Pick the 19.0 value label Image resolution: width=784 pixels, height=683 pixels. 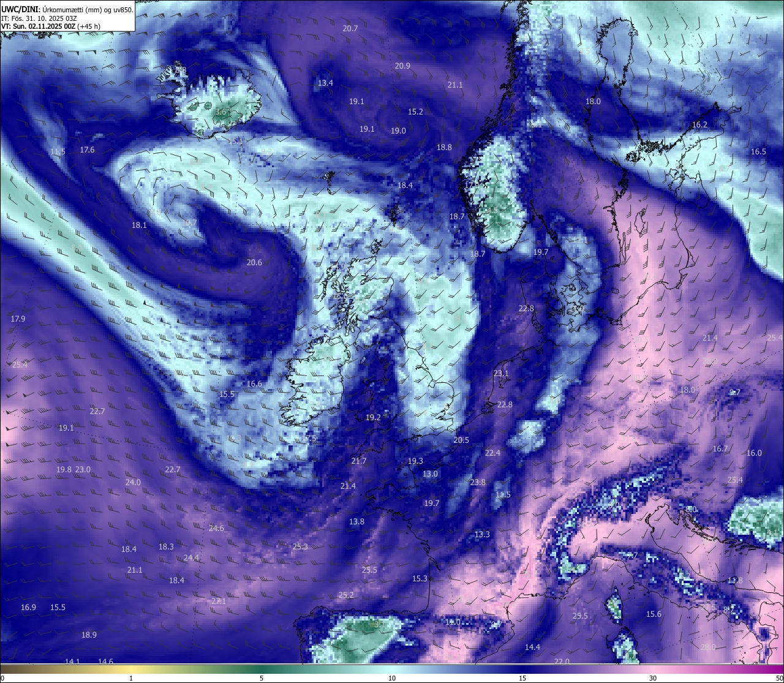coord(398,131)
